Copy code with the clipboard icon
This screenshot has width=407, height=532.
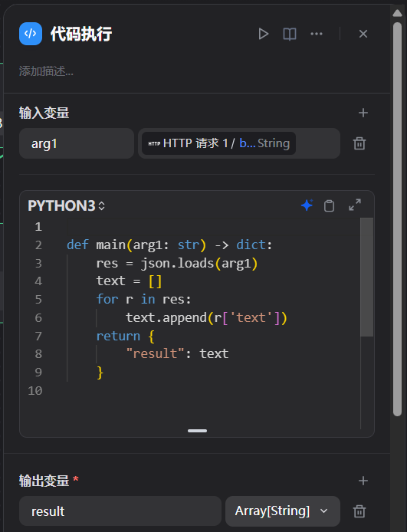(329, 205)
